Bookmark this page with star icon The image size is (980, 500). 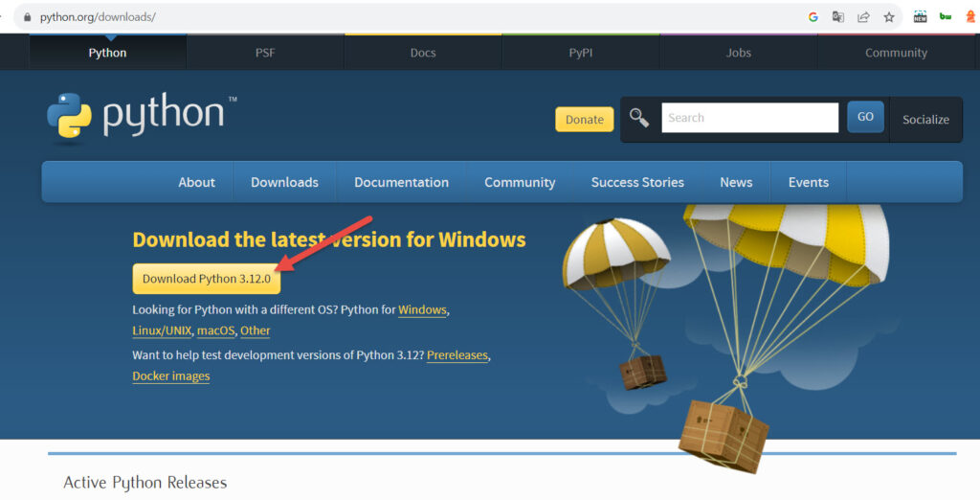(x=889, y=17)
